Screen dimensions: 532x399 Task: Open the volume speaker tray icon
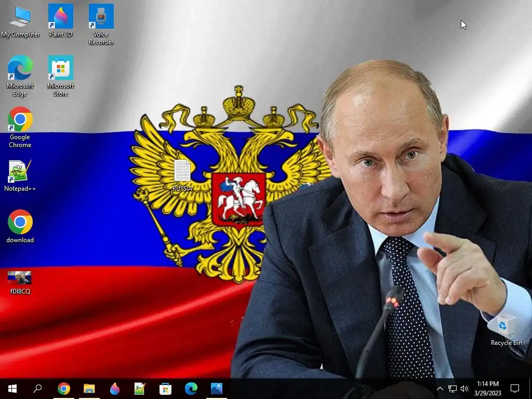[x=464, y=389]
